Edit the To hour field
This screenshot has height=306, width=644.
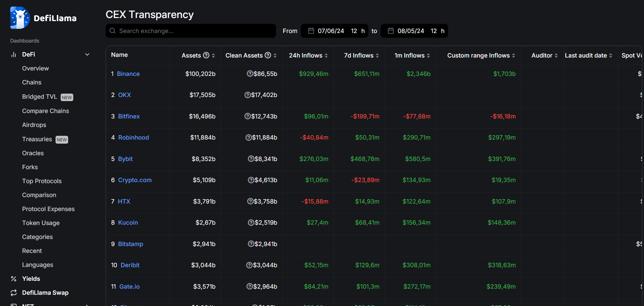tap(434, 31)
